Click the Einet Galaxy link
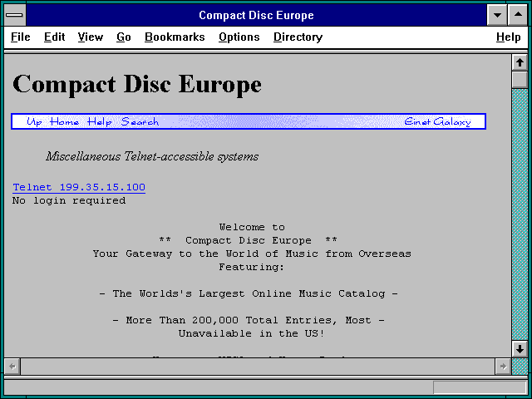 438,121
